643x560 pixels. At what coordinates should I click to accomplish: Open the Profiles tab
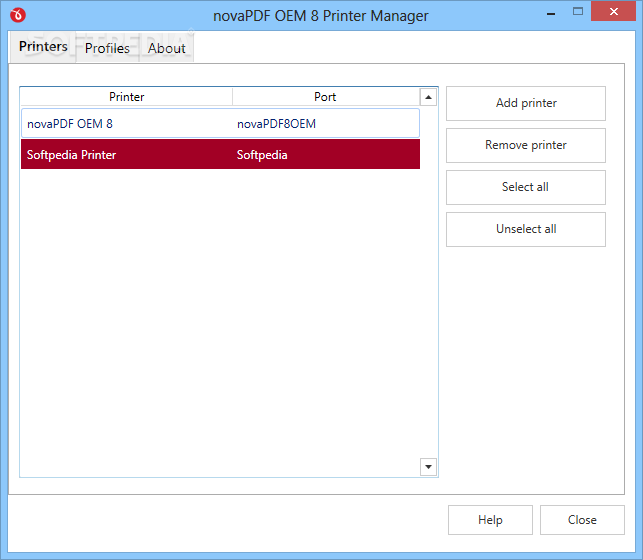tap(107, 48)
